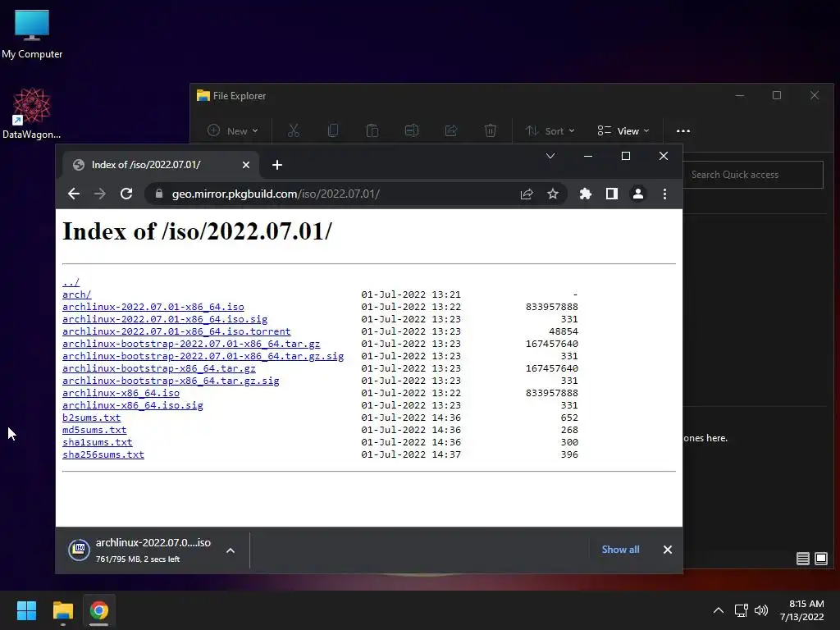Screen dimensions: 840x630
Task: Switch File Explorer to details view
Action: coord(802,559)
